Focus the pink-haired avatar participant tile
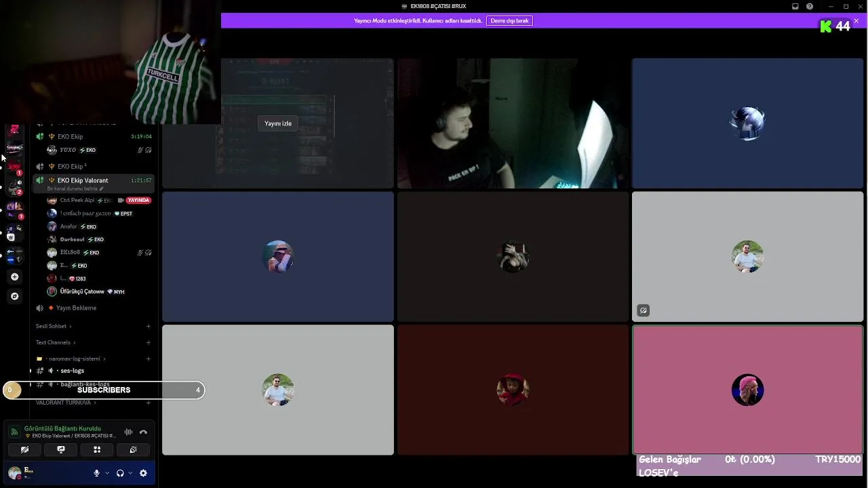 [x=748, y=390]
